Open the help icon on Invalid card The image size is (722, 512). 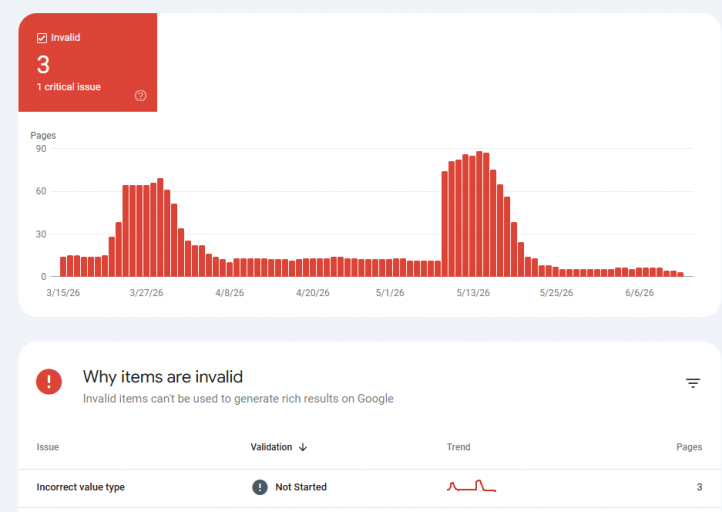pyautogui.click(x=140, y=95)
